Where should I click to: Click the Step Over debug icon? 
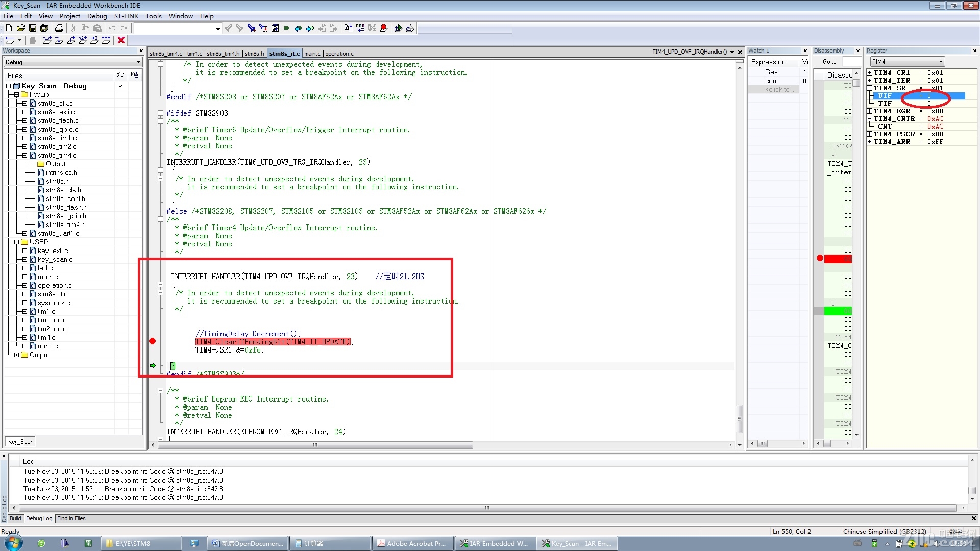tap(47, 40)
